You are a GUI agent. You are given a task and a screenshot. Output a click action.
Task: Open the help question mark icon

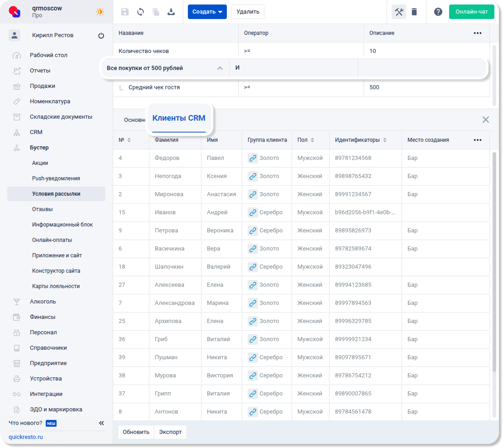click(438, 12)
